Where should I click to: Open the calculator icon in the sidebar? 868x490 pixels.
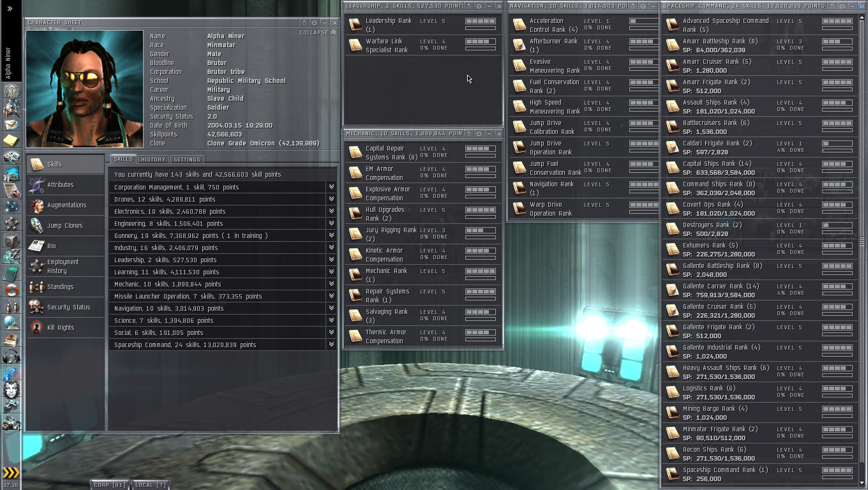pyautogui.click(x=11, y=274)
